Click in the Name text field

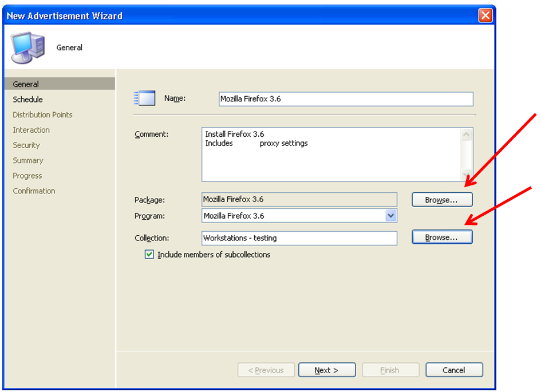point(346,99)
